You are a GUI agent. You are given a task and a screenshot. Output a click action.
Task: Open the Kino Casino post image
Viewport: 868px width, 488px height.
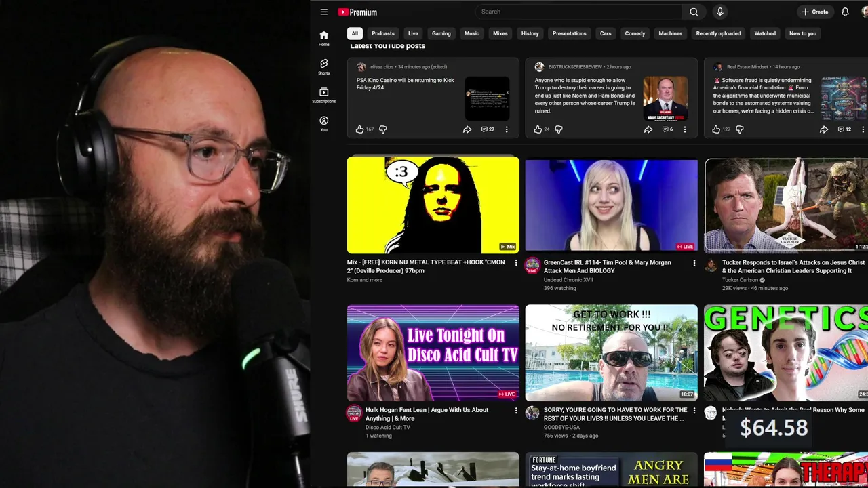coord(487,99)
